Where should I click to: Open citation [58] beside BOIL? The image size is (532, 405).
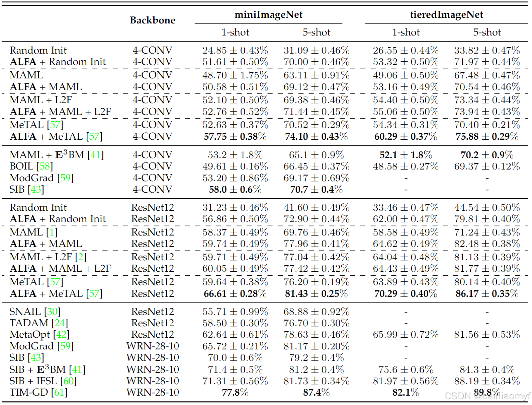tap(45, 166)
